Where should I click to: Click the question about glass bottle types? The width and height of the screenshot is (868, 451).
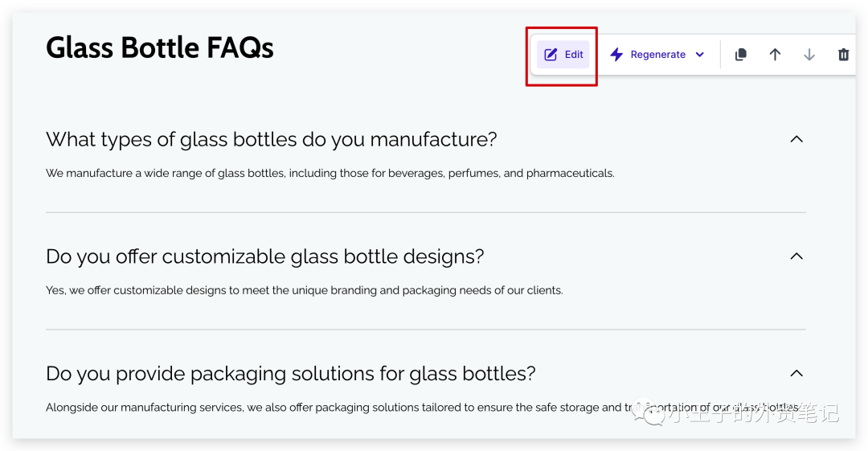tap(272, 140)
